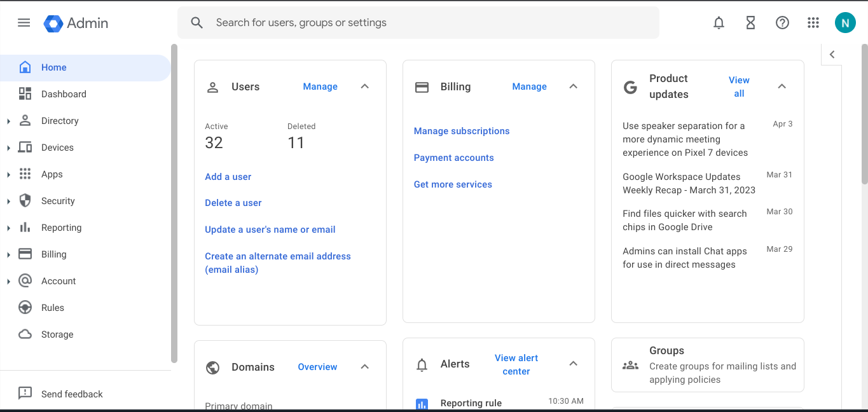Collapse the right side panel arrow
Image resolution: width=868 pixels, height=412 pixels.
tap(832, 55)
